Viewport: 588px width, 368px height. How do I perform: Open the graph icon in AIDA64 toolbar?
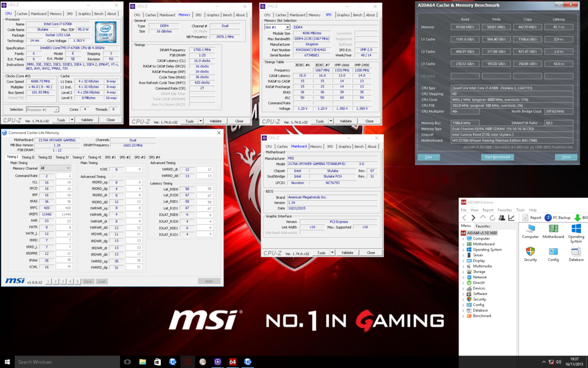[x=511, y=218]
